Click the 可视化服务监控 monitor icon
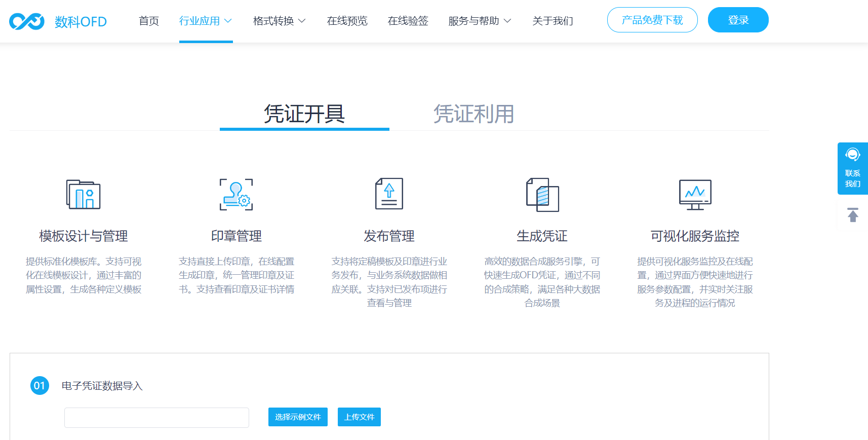Screen dimensions: 868x440 (x=695, y=194)
